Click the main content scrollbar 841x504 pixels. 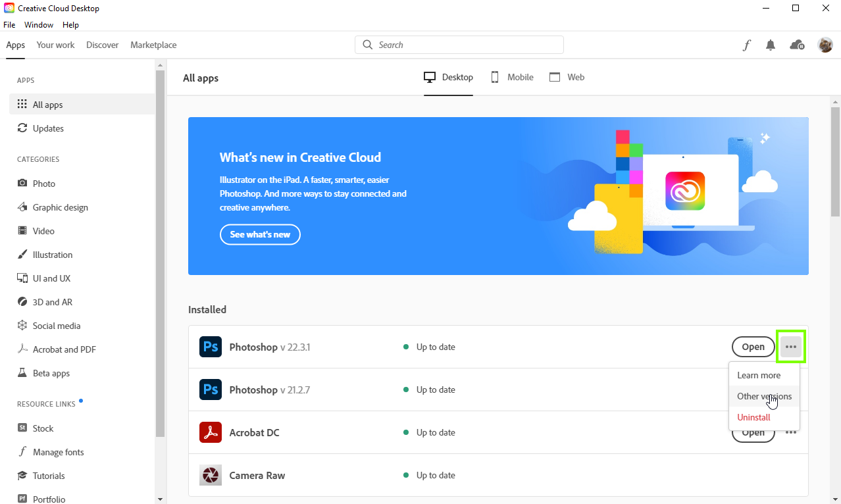point(836,161)
